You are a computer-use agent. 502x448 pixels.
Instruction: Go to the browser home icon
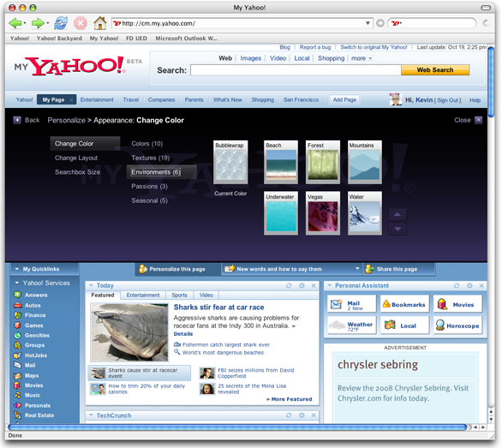click(100, 23)
